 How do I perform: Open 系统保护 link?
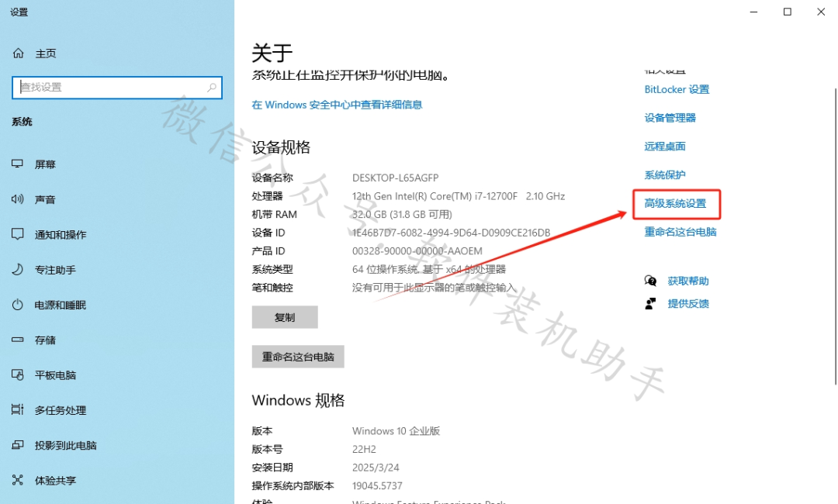(665, 174)
